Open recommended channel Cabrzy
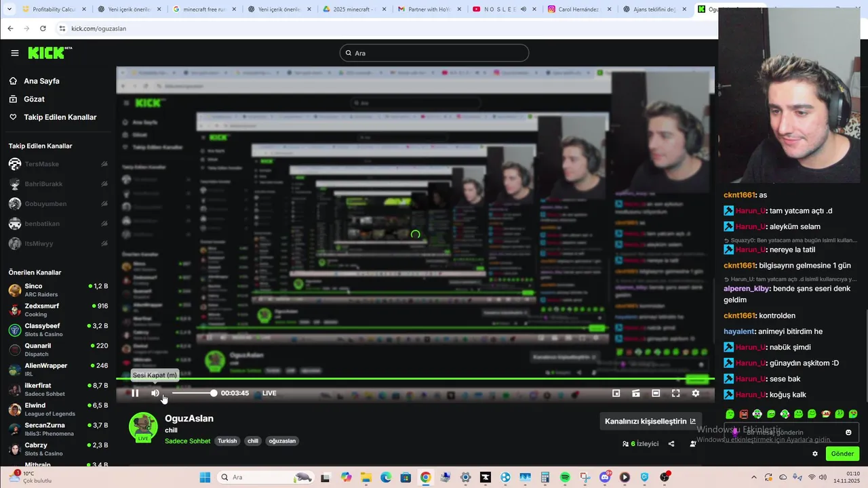This screenshot has height=488, width=868. pos(58,449)
